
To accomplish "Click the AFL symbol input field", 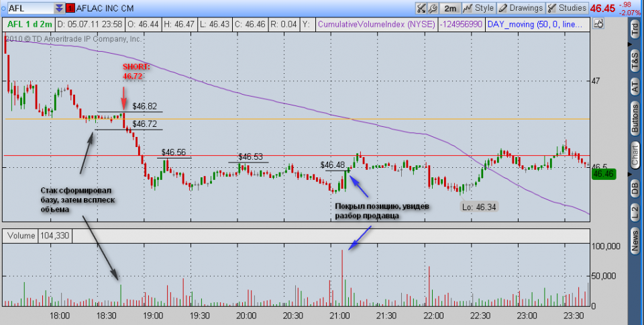I will tap(31, 8).
